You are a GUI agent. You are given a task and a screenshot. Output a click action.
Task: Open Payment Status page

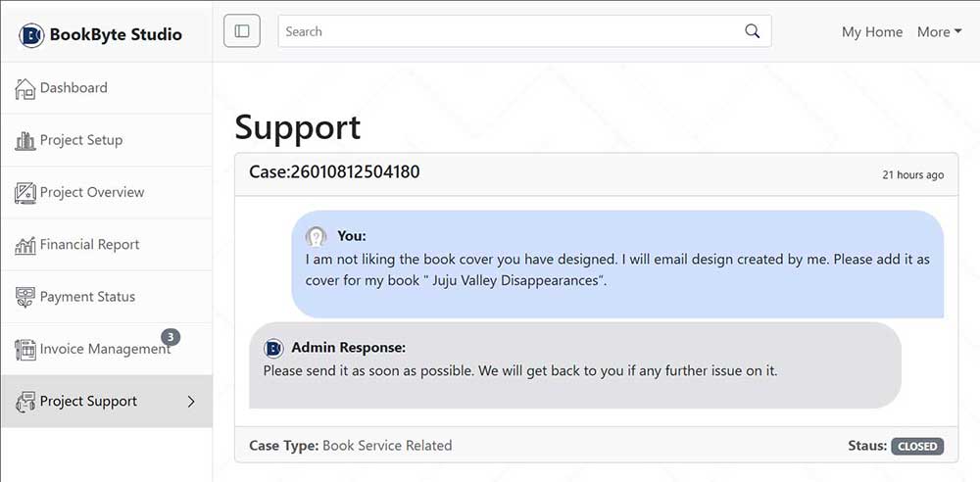87,297
